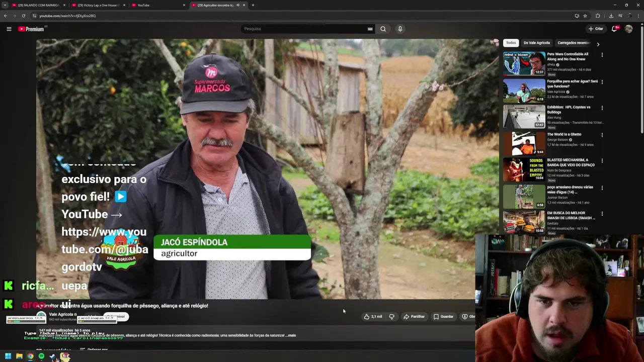The height and width of the screenshot is (362, 644).
Task: Go to YouTube Premium home logo
Action: tap(32, 29)
